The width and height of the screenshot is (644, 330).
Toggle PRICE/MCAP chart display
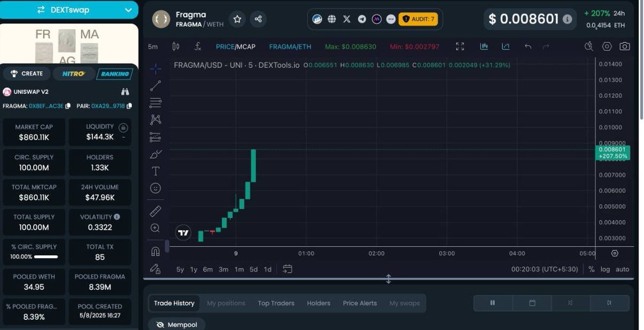(236, 47)
